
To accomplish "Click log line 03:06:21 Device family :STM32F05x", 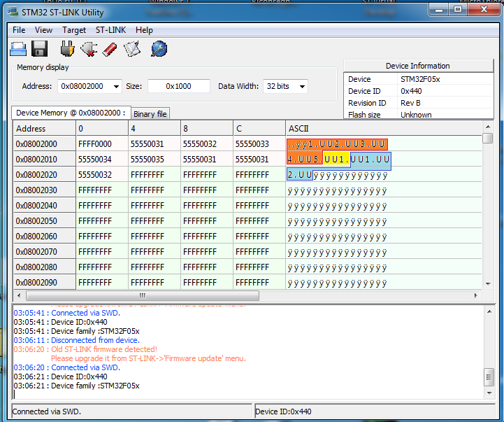I will point(76,386).
